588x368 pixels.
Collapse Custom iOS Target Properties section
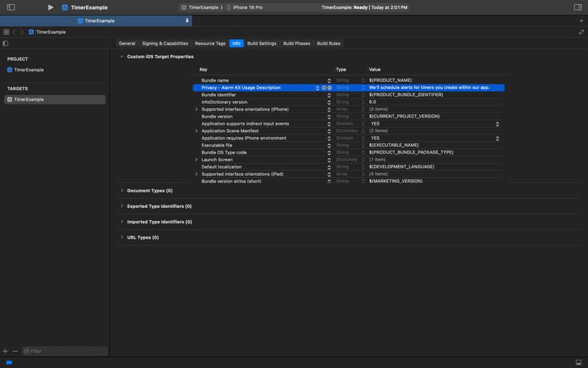click(x=122, y=57)
